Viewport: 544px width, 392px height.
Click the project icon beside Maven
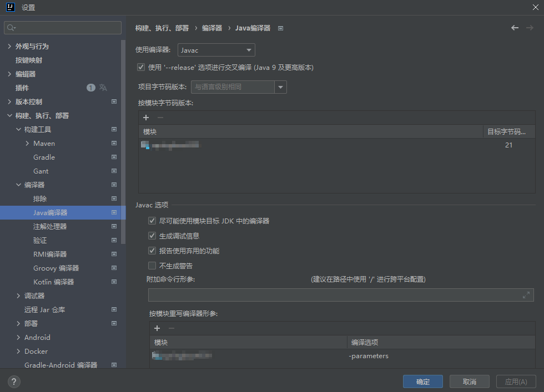[x=114, y=143]
